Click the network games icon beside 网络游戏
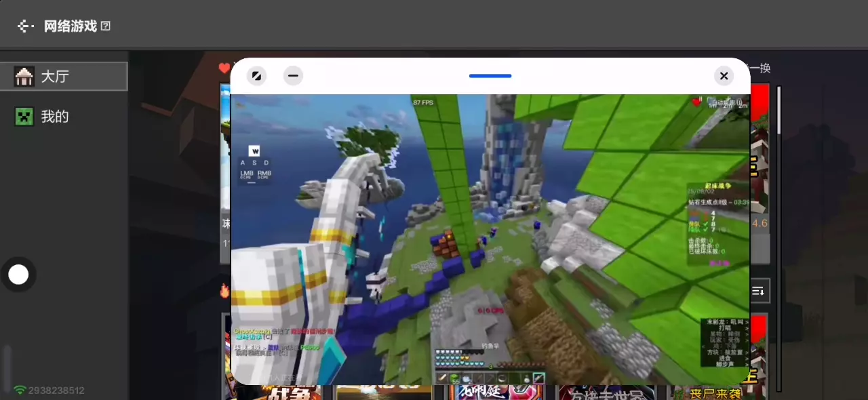 [26, 26]
